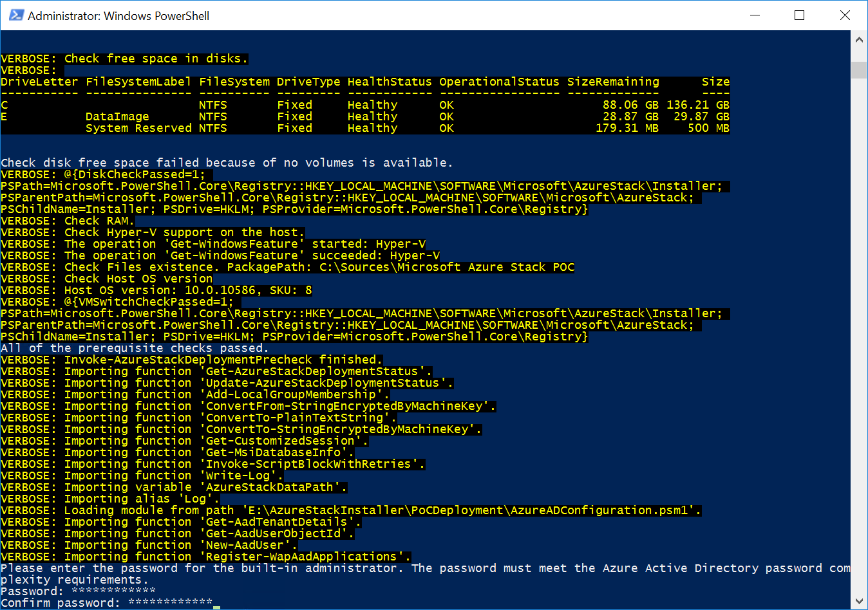Click the "Check disk free space failed" message
This screenshot has width=868, height=610.
pos(227,163)
